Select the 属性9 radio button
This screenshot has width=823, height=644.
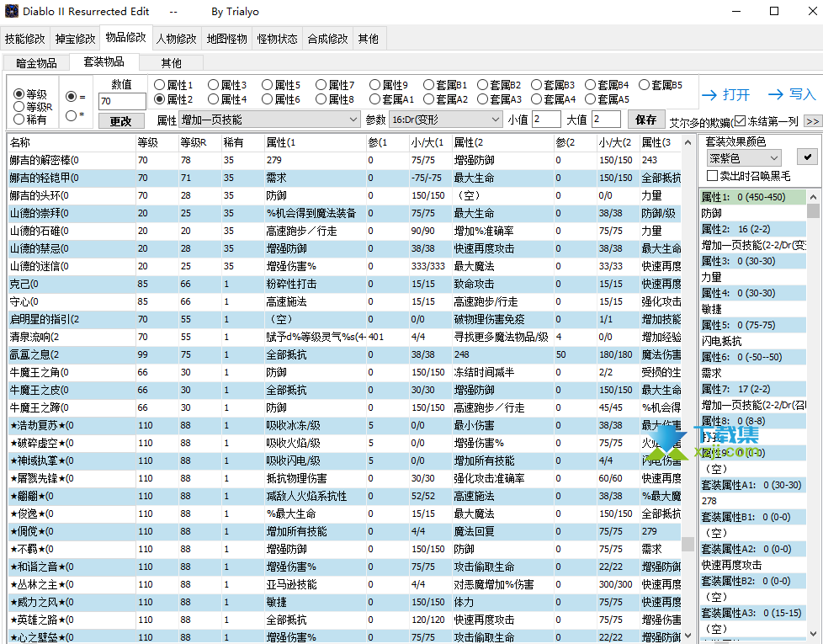coord(374,84)
